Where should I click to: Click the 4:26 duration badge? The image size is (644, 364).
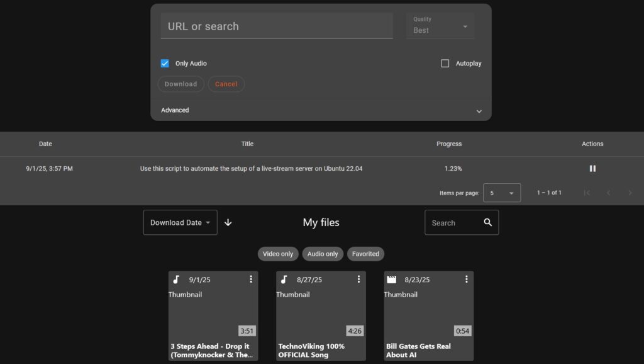tap(355, 331)
